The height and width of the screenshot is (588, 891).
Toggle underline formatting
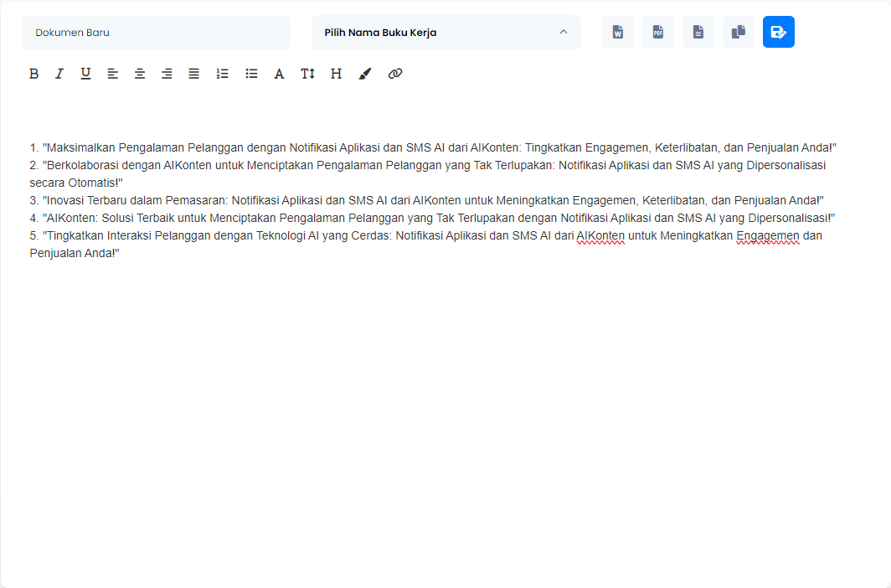click(85, 74)
